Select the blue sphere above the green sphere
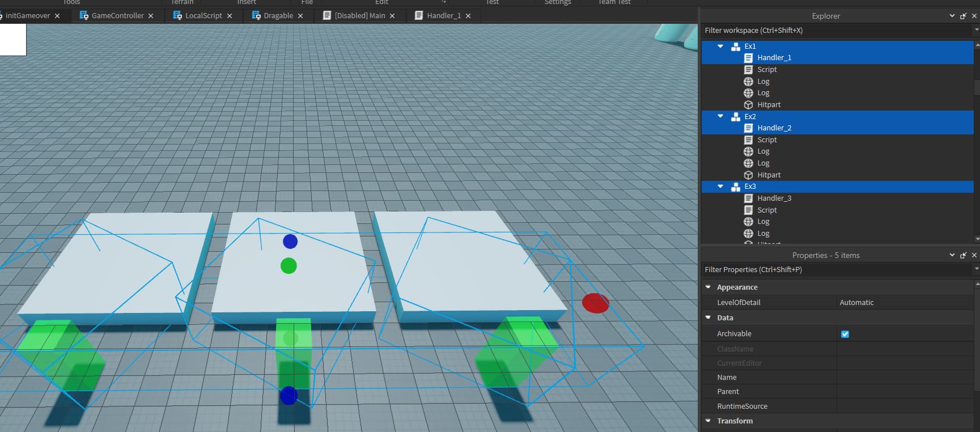 coord(290,242)
